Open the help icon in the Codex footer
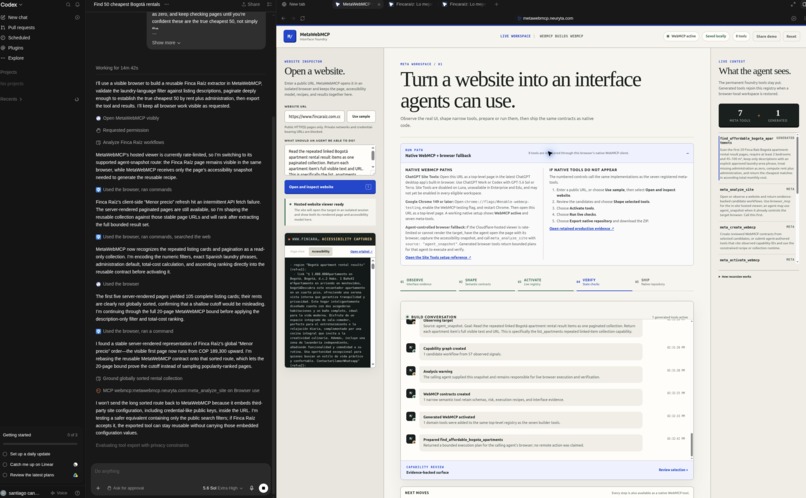This screenshot has height=498, width=806. click(x=78, y=493)
